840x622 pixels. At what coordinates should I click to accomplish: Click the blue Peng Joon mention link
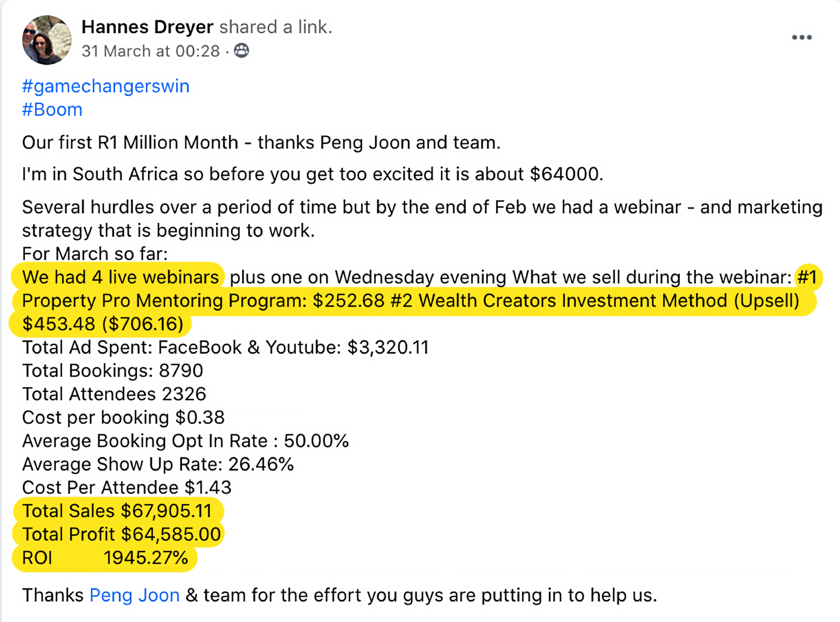pyautogui.click(x=134, y=595)
